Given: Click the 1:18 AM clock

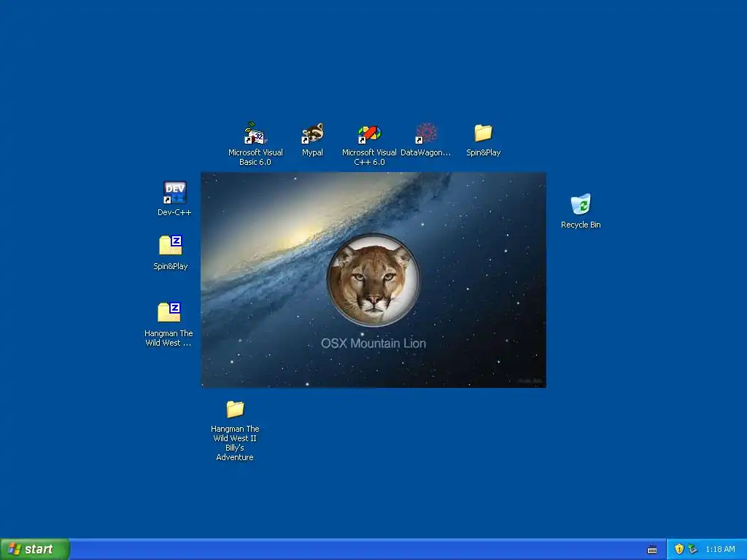Looking at the screenshot, I should click(x=720, y=549).
